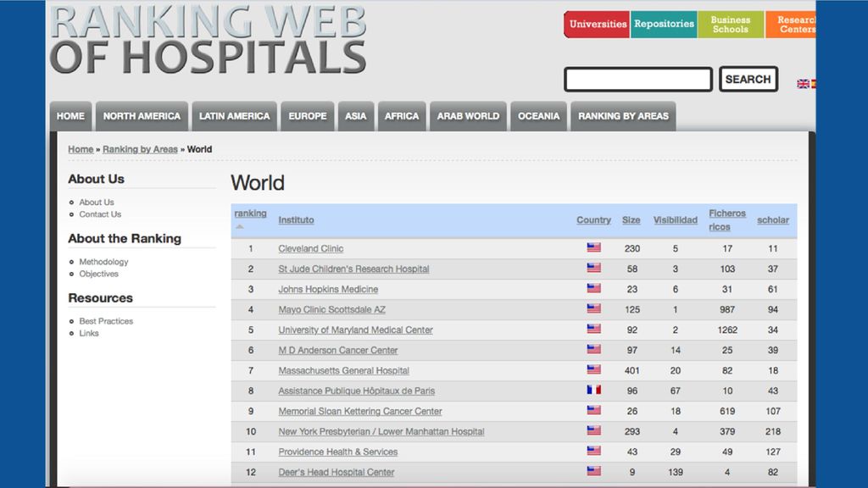Open Johns Hopkins Medicine link
Viewport: 868px width, 488px height.
pos(328,290)
